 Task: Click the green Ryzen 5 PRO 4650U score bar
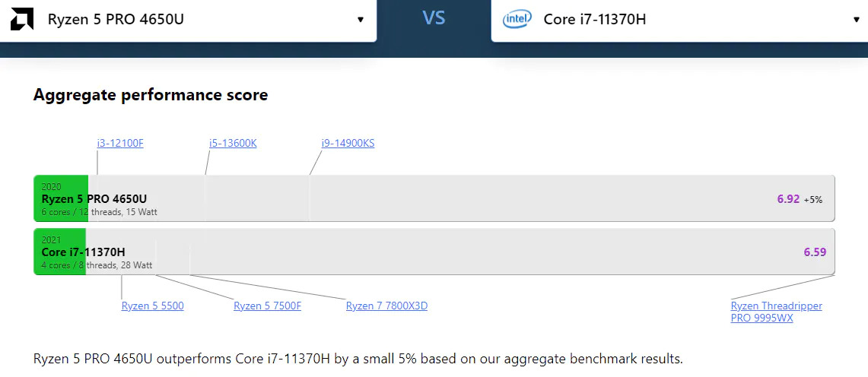coord(61,198)
